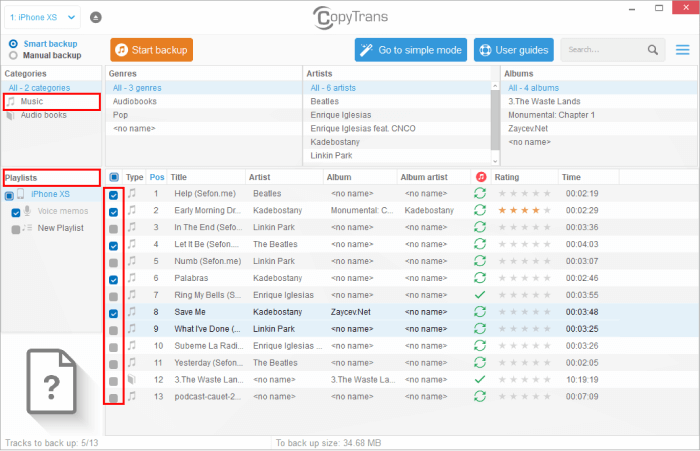Screen dimensions: 700x451
Task: Select All - 3 genres entry
Action: (204, 88)
